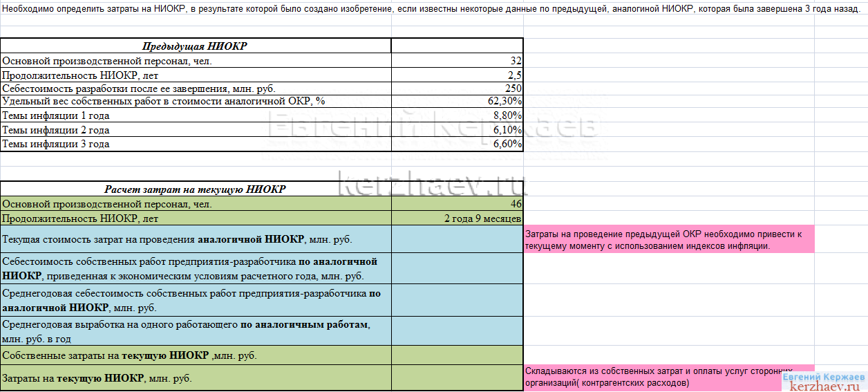The width and height of the screenshot is (868, 392).
Task: Click empty cell for 'Собственные затраты на текущую НИОКР'
Action: tap(457, 355)
